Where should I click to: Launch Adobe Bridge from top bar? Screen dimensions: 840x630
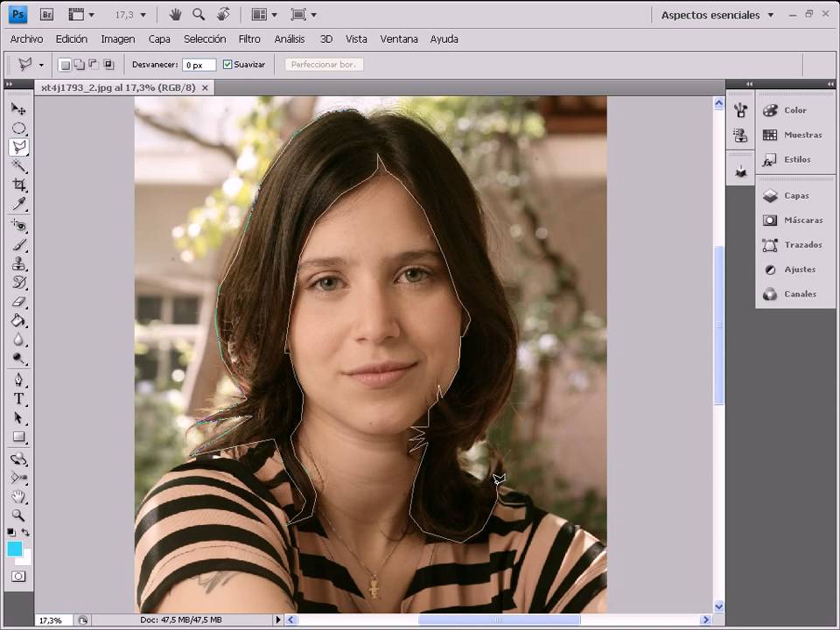coord(47,15)
